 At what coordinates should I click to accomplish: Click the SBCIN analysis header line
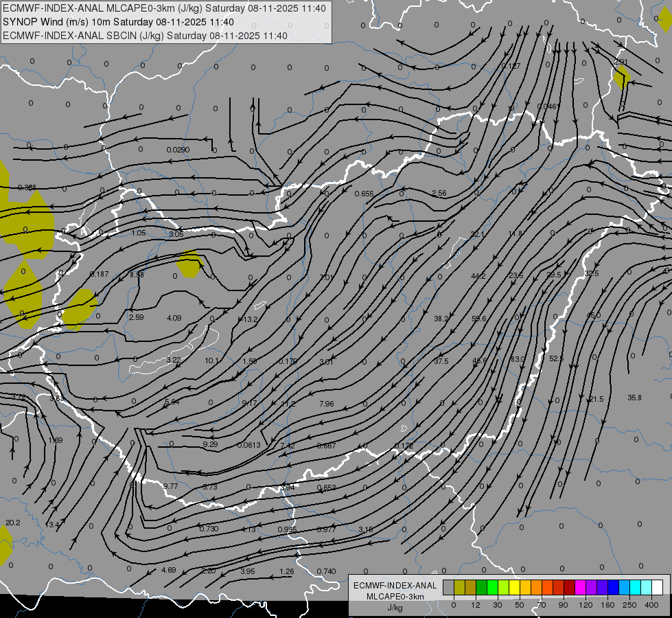point(145,36)
